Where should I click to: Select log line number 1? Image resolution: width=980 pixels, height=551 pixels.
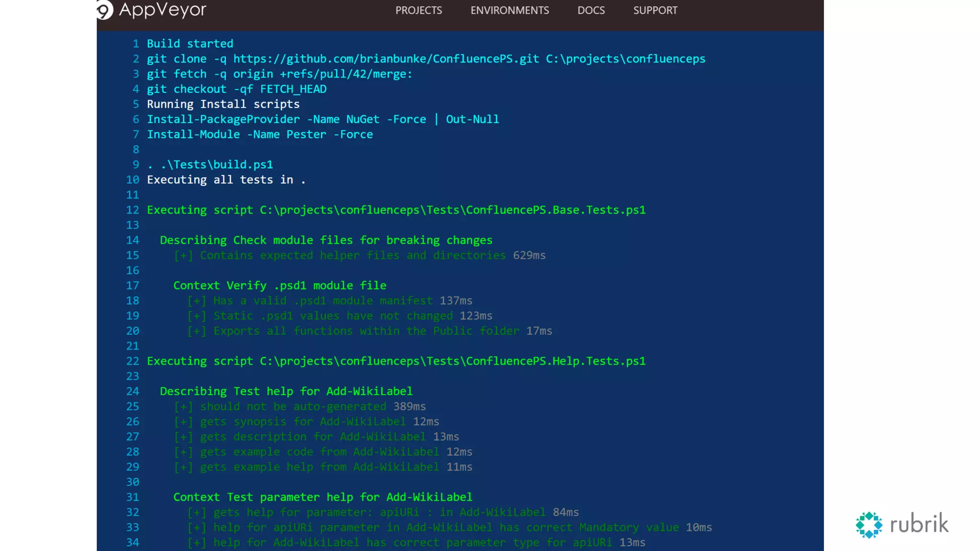(136, 44)
